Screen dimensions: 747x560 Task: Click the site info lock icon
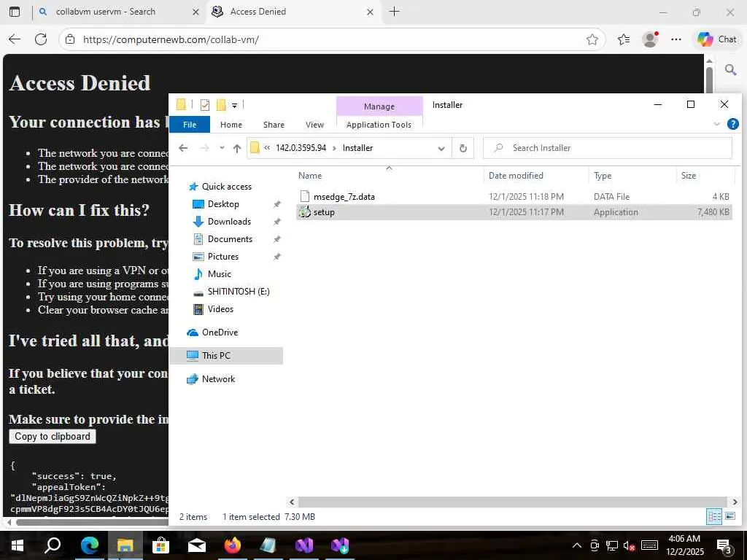(x=70, y=39)
